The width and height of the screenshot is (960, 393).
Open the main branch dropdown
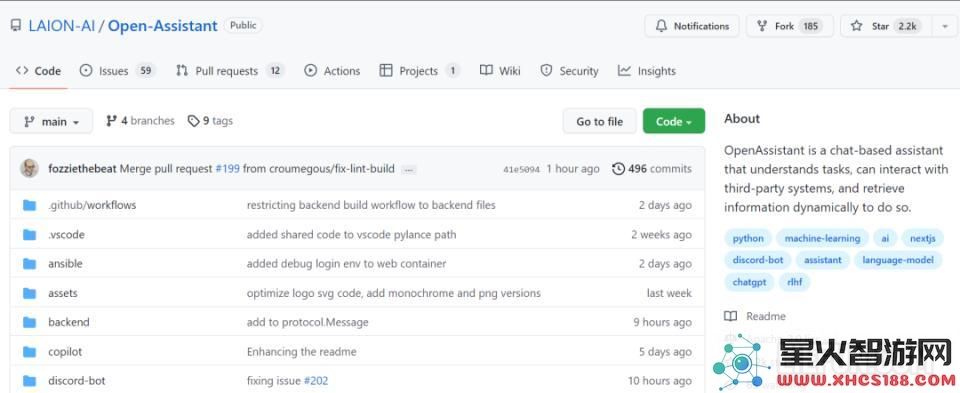point(51,121)
